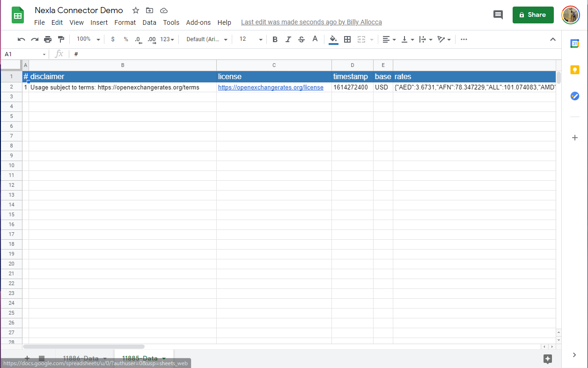Open the move to folder icon
Image resolution: width=588 pixels, height=368 pixels.
coord(149,10)
